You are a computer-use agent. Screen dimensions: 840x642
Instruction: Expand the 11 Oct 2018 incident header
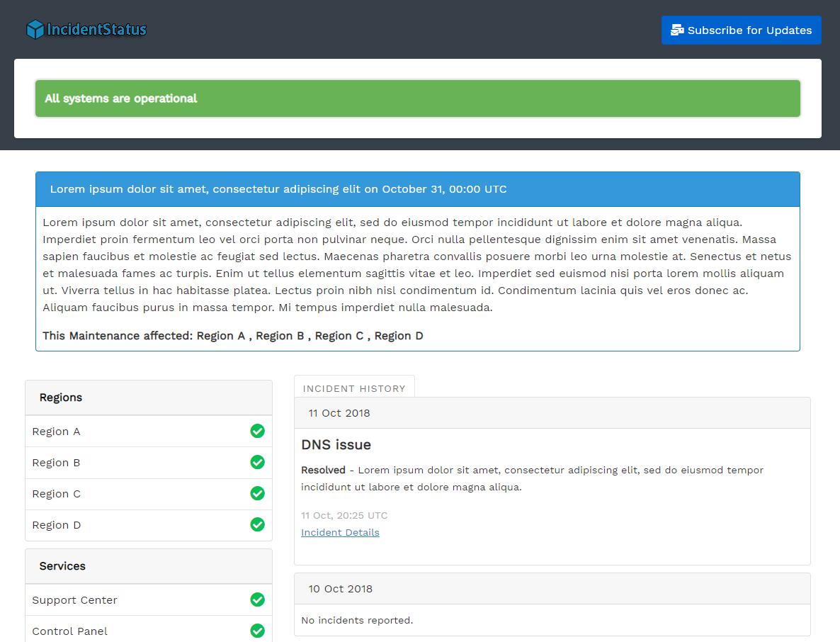[x=339, y=412]
